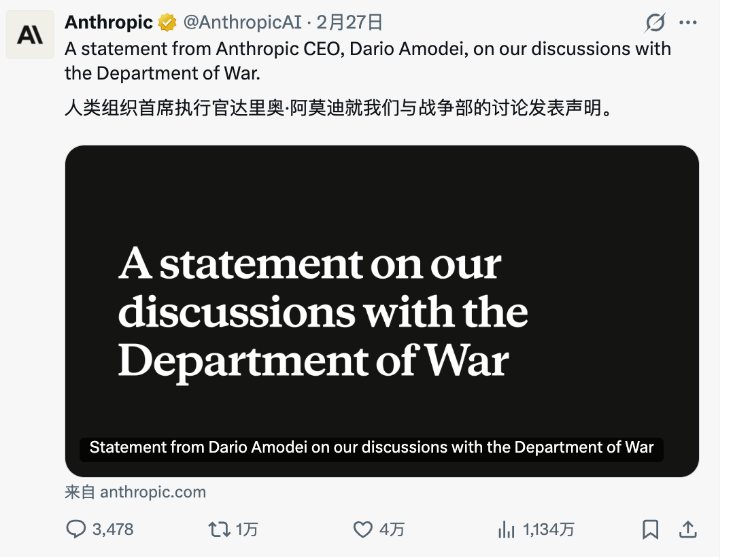Image resolution: width=733 pixels, height=560 pixels.
Task: Open the share menu with the arrow icon
Action: point(687,528)
